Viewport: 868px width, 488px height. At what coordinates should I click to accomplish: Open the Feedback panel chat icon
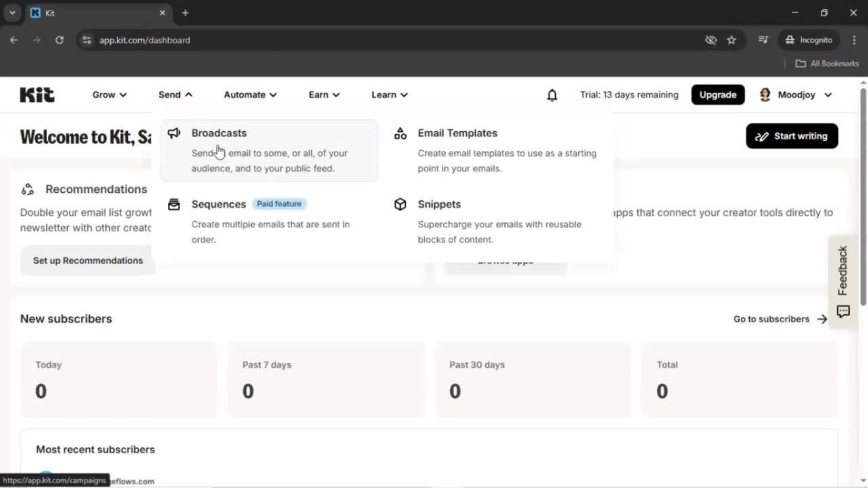coord(843,312)
